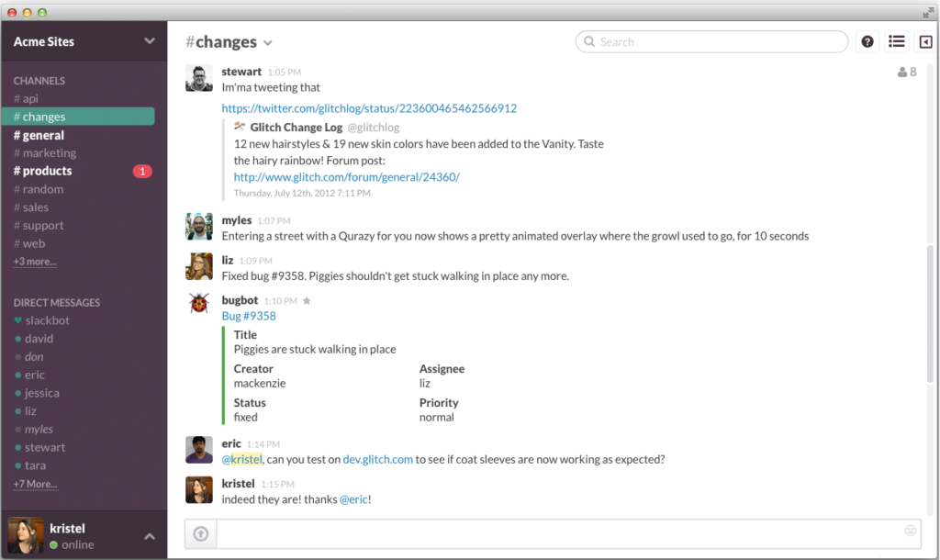This screenshot has width=940, height=560.
Task: Click the message list vertical scrollbar
Action: pyautogui.click(x=931, y=313)
